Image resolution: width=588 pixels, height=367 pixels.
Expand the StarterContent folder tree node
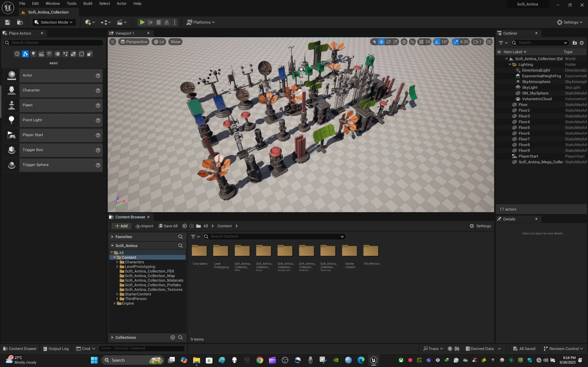[x=117, y=294]
